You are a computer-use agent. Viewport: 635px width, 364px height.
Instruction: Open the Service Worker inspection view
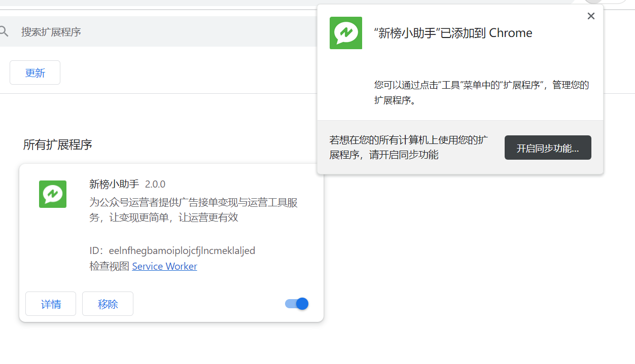tap(164, 266)
